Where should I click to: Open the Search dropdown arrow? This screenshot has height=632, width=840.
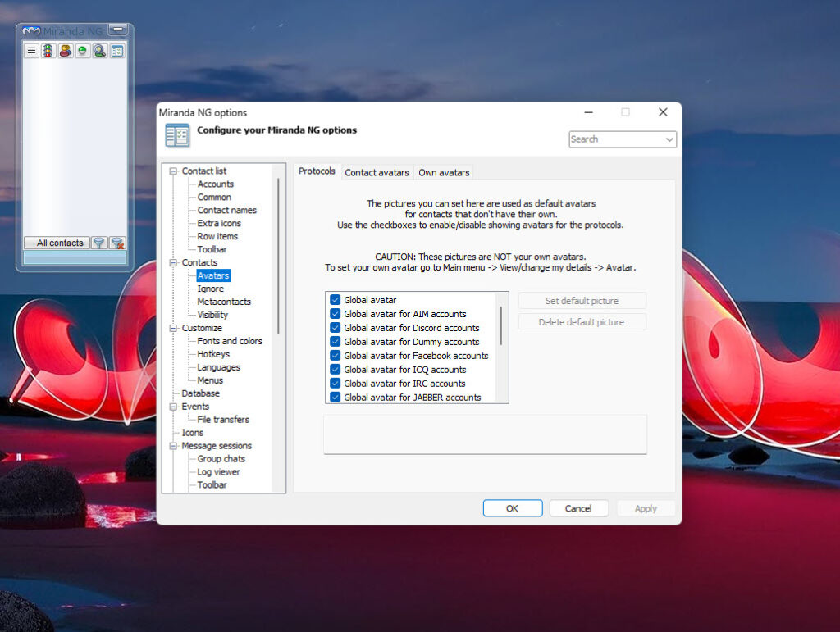(x=669, y=139)
